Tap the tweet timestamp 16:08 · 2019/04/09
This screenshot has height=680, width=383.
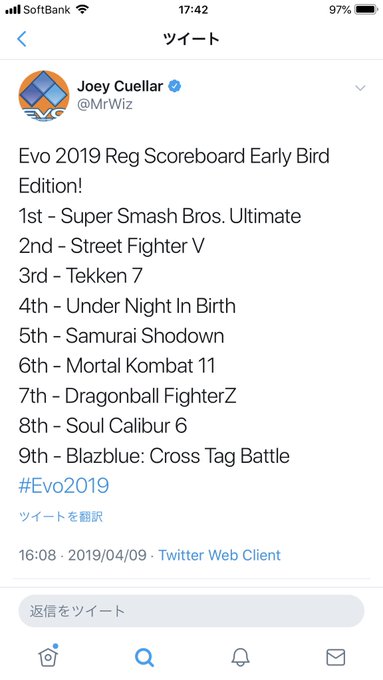[x=82, y=555]
